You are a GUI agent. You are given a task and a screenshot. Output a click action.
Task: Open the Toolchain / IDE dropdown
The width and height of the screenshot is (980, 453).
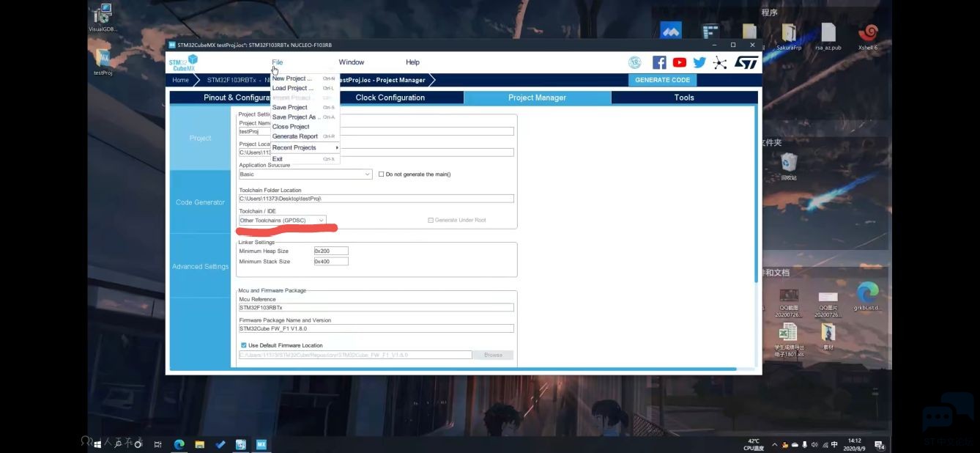pyautogui.click(x=282, y=220)
